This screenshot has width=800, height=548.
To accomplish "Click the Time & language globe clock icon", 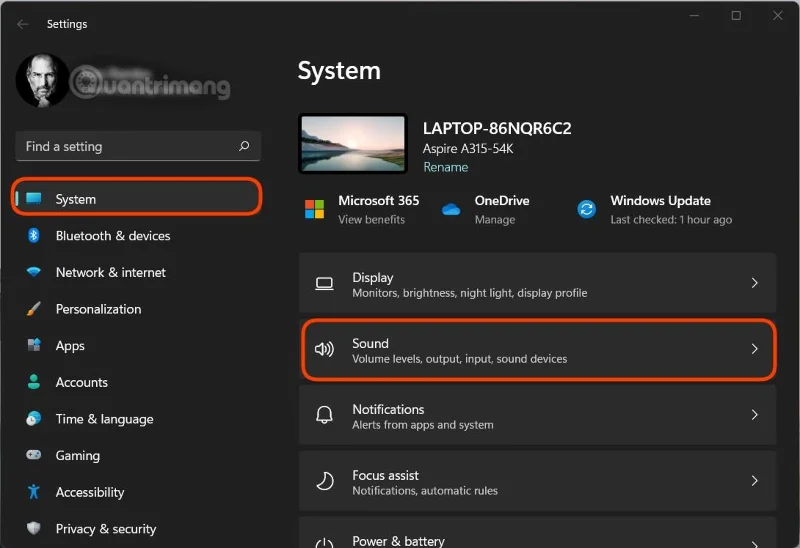I will pyautogui.click(x=34, y=418).
